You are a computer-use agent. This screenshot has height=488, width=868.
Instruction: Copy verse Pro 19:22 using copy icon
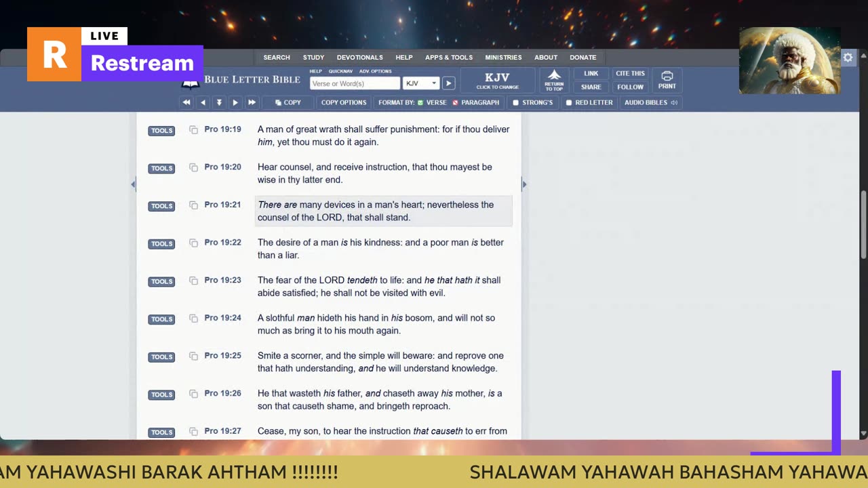(x=193, y=243)
